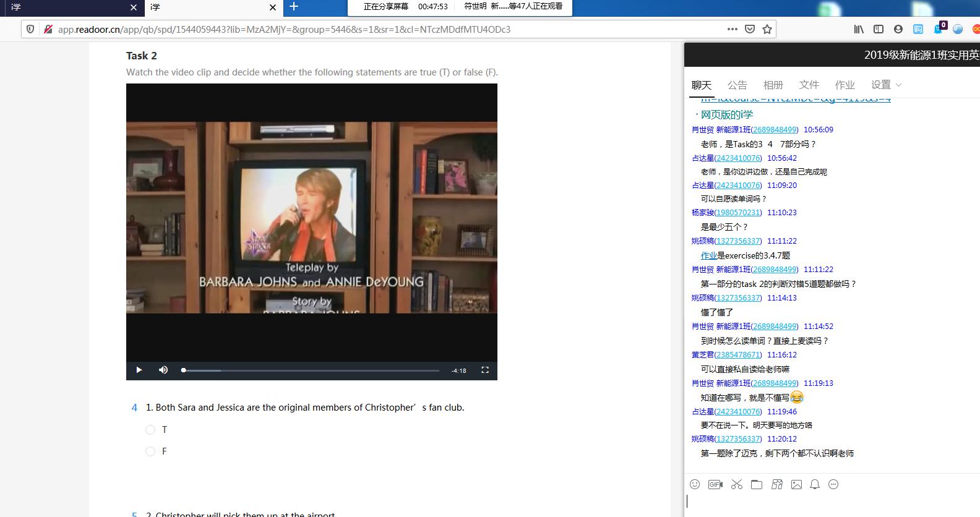The image size is (980, 517).
Task: Open a new browser tab
Action: point(294,7)
